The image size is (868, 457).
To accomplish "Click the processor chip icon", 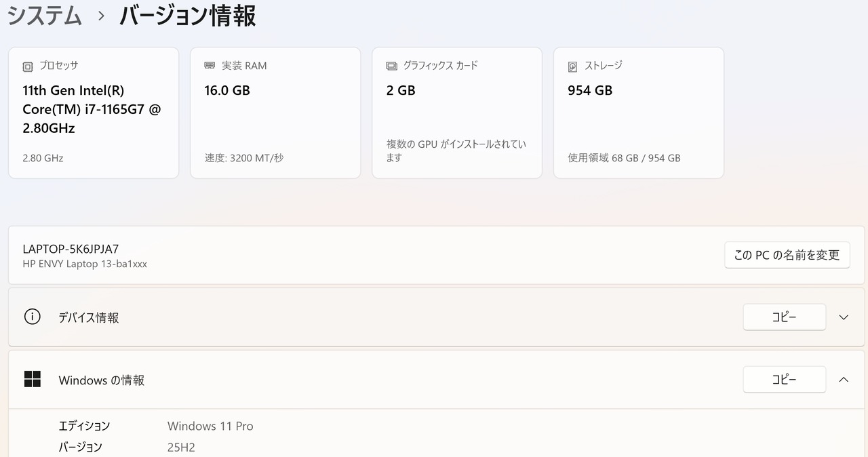I will [x=28, y=66].
